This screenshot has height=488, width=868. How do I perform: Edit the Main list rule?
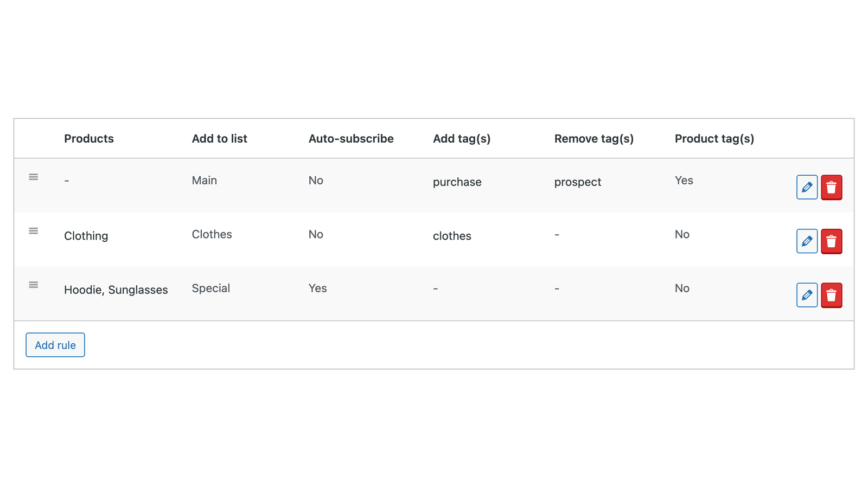coord(807,187)
